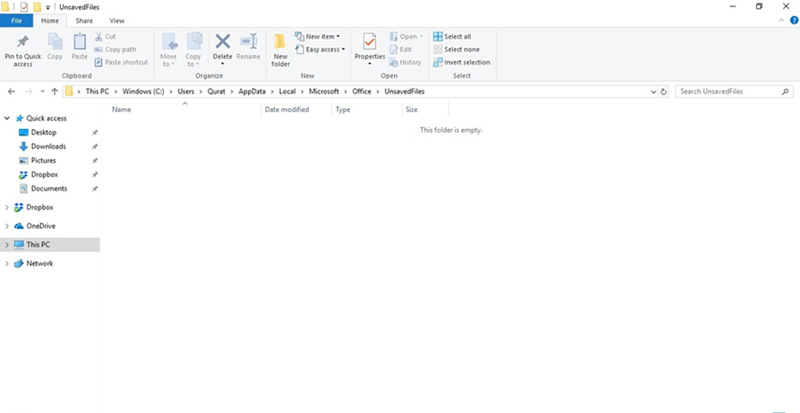Open the File menu tab
The image size is (800, 413).
[x=17, y=20]
